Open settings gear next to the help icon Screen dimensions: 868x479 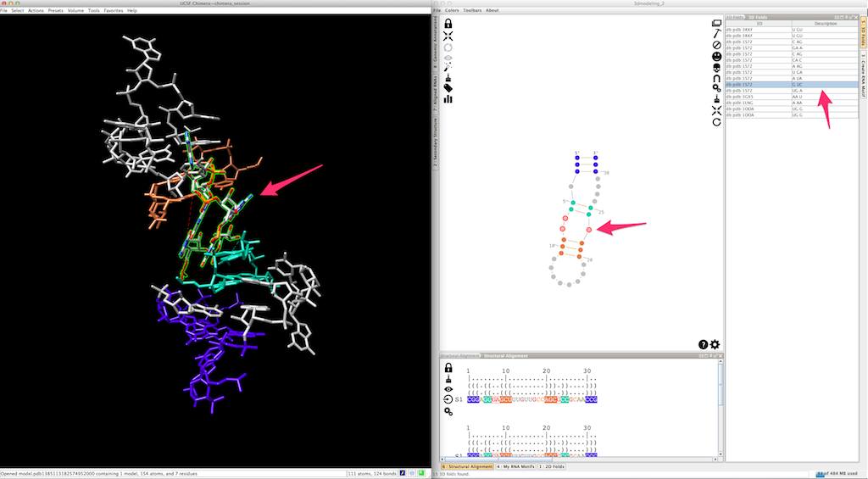715,344
